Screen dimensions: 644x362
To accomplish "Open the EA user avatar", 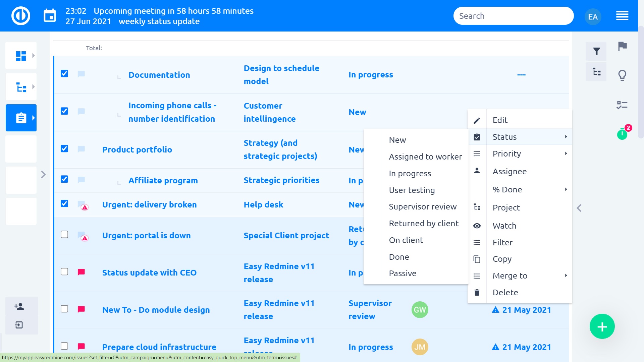I will click(x=593, y=16).
